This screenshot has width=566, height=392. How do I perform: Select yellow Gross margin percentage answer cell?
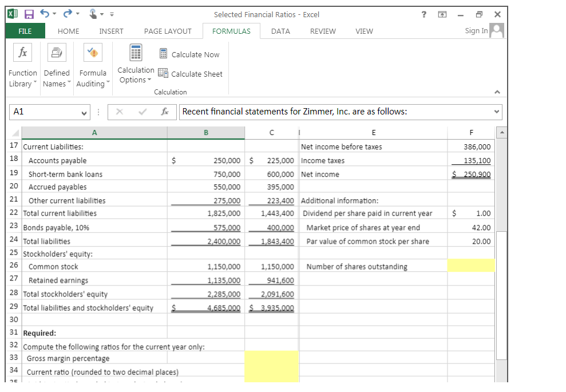tap(271, 357)
